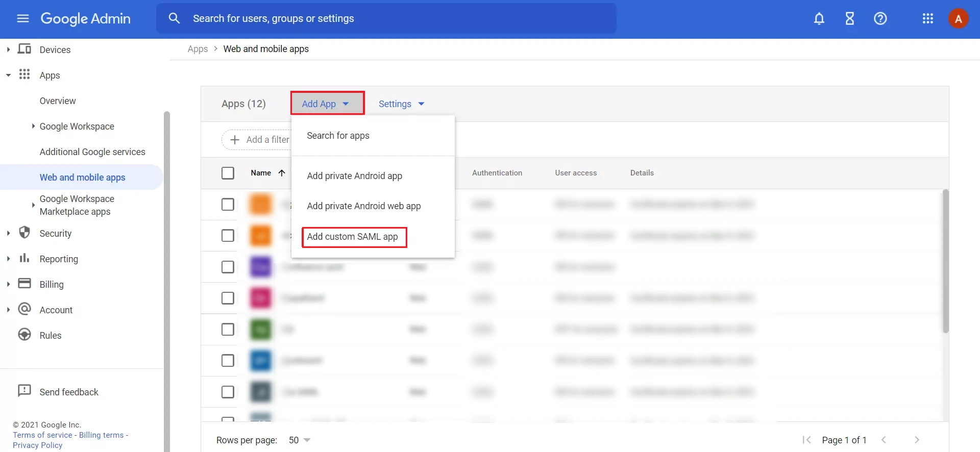Open Billing terms link
The image size is (980, 452).
coord(101,435)
